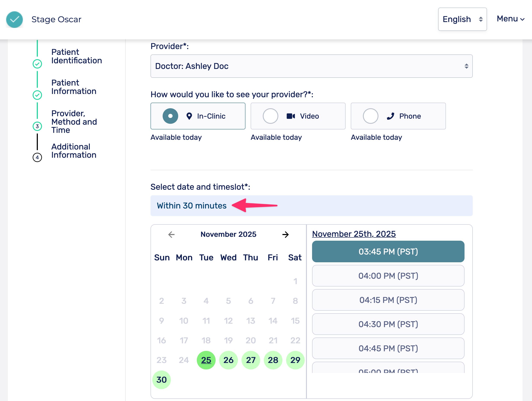Screen dimensions: 532x401
Task: Click the Patient Information completed step icon
Action: [37, 95]
